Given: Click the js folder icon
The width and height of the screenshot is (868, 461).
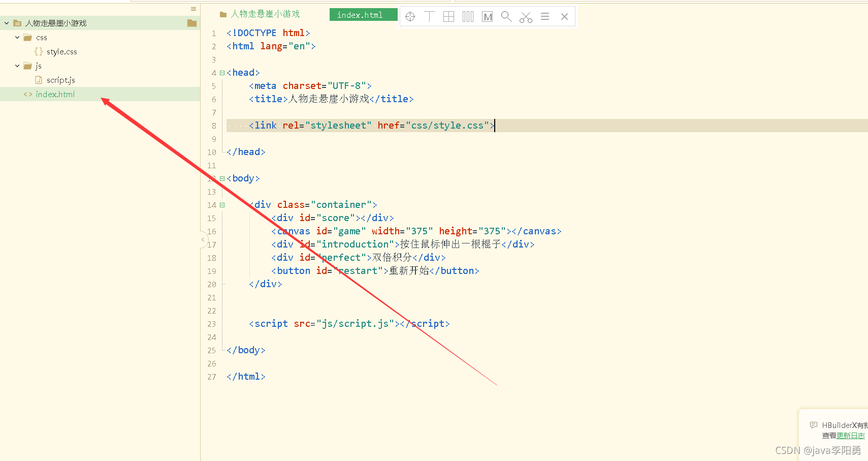Looking at the screenshot, I should point(28,66).
